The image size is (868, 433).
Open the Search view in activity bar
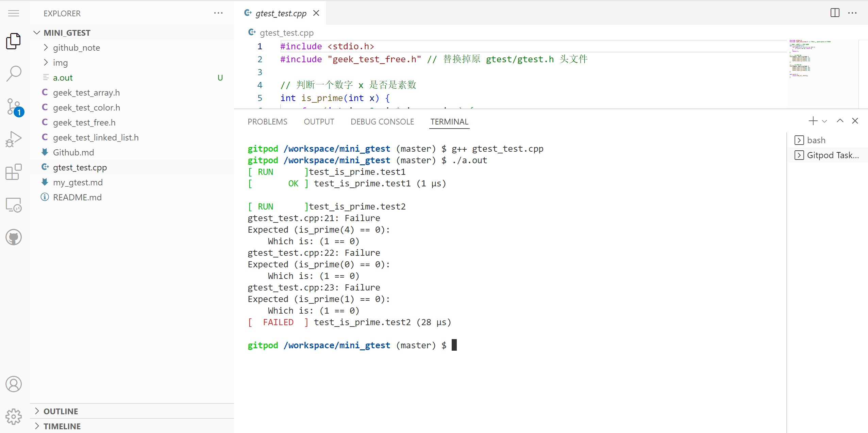[14, 73]
